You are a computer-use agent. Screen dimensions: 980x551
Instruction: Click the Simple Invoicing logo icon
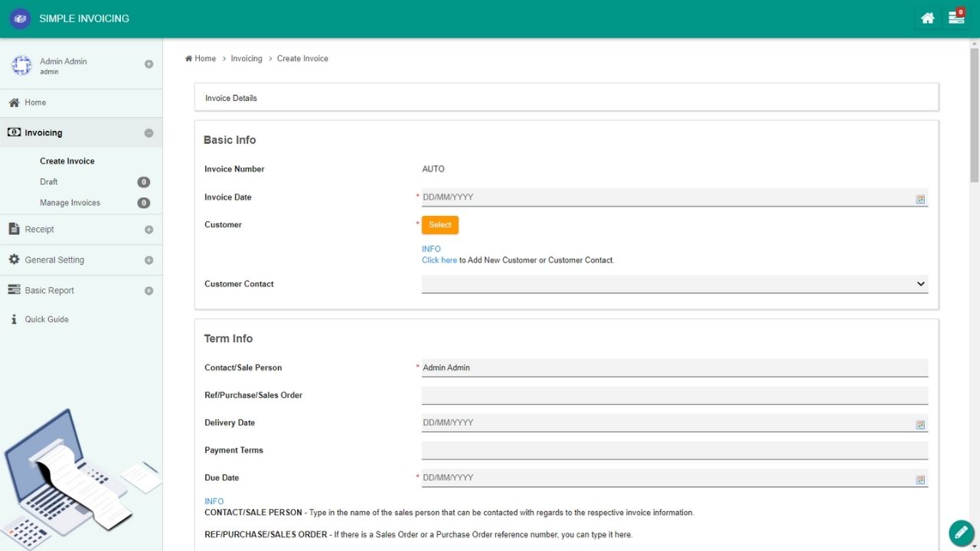point(20,18)
